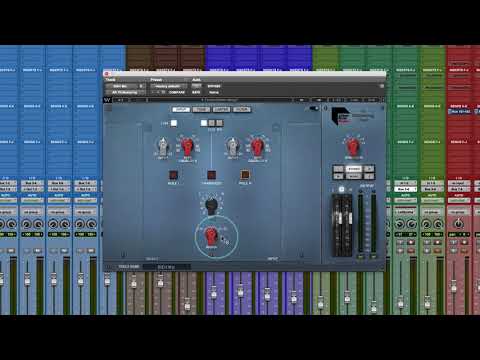The width and height of the screenshot is (480, 360).
Task: Open the plug-in track selector dropdown
Action: tap(125, 86)
